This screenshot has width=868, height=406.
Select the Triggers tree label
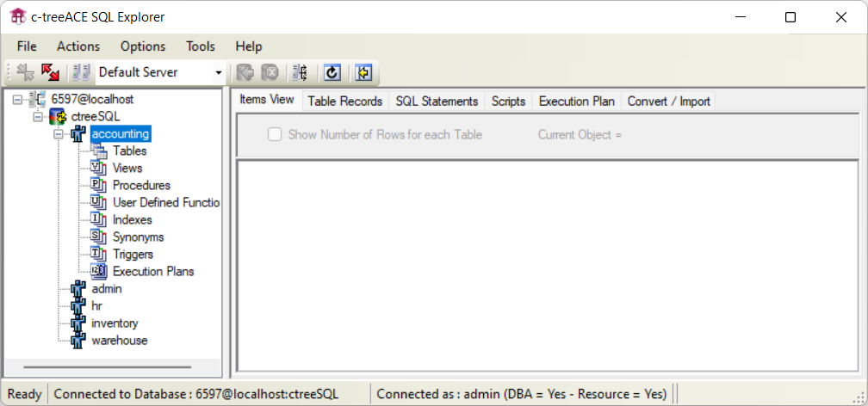tap(133, 254)
